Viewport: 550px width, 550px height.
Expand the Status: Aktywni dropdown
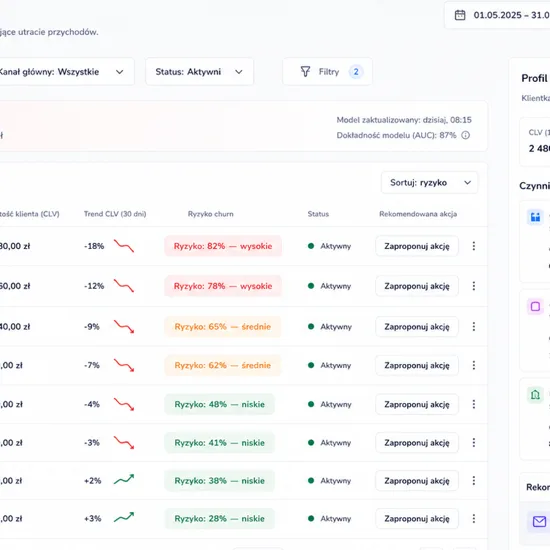click(x=199, y=72)
